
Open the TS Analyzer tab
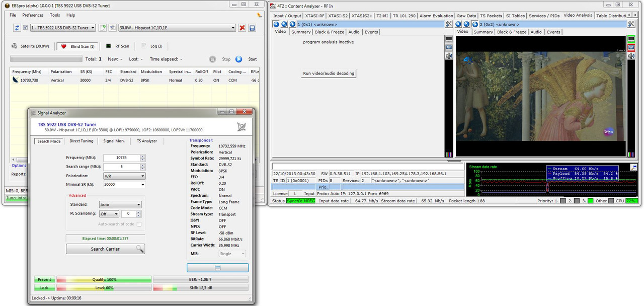point(147,141)
